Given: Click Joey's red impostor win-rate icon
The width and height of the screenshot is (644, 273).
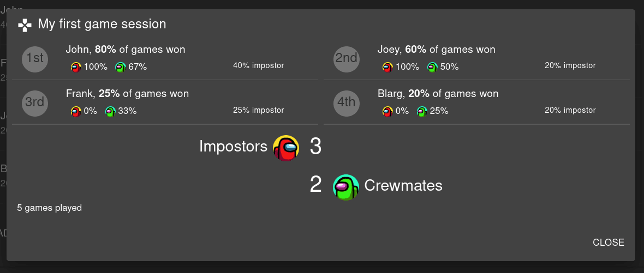Looking at the screenshot, I should pyautogui.click(x=387, y=67).
